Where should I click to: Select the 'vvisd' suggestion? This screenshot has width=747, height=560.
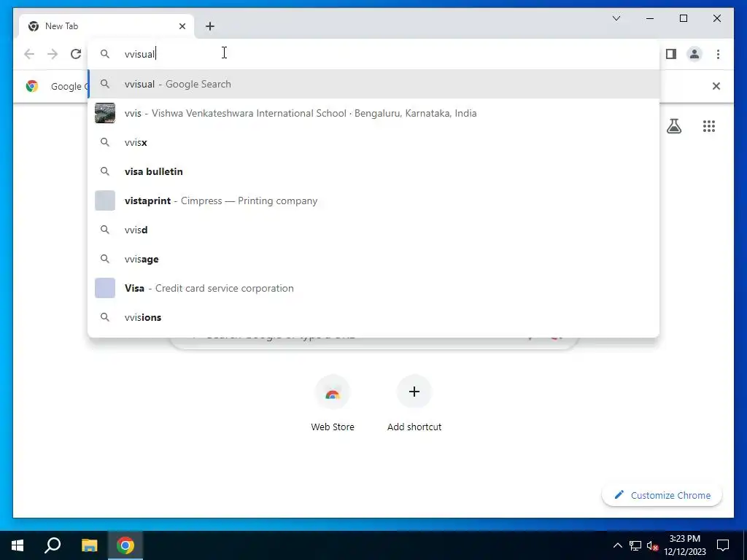[x=373, y=230]
